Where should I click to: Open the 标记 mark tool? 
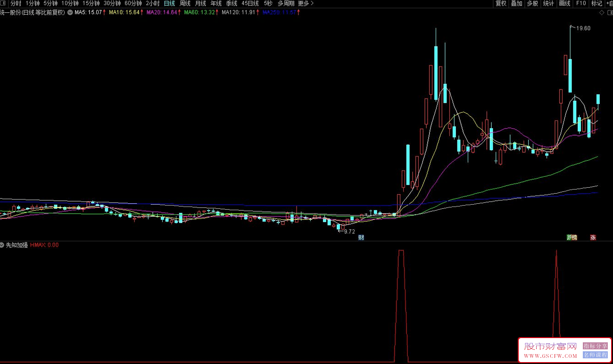tap(596, 3)
